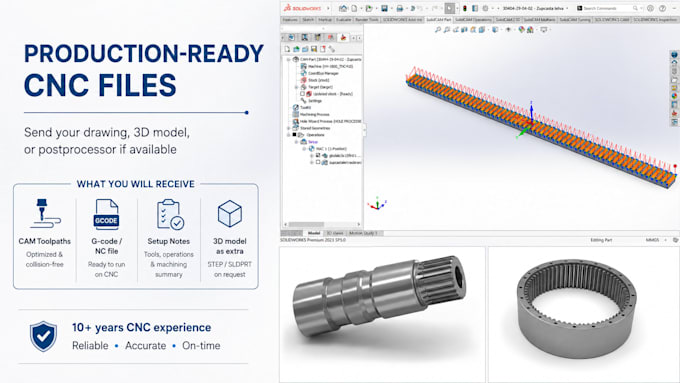
Task: Collapse the Setup node
Action: tap(296, 142)
